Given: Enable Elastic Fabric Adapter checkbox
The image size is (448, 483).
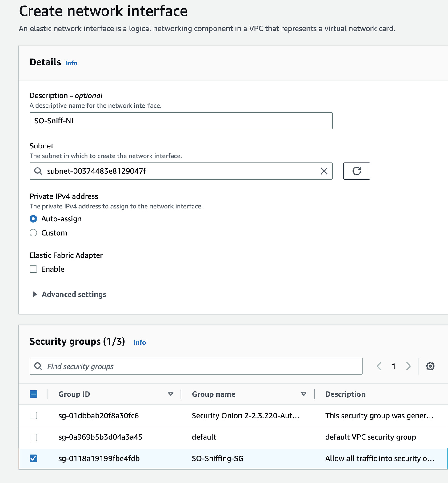Looking at the screenshot, I should click(x=33, y=269).
